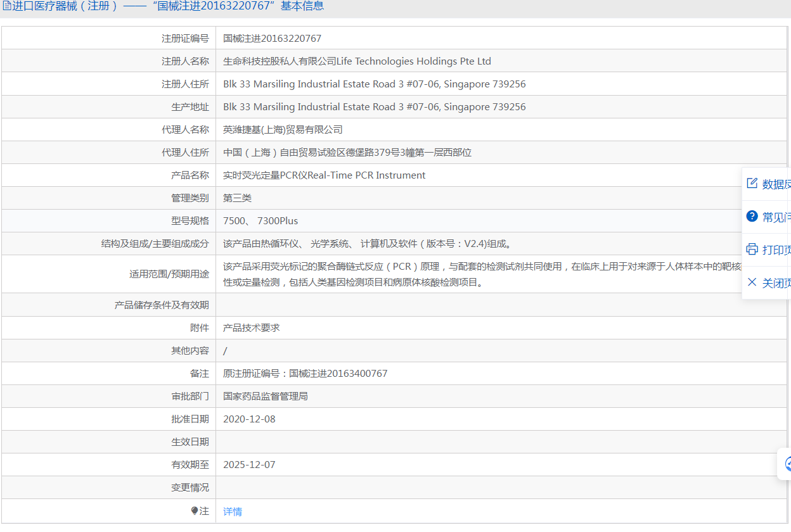The height and width of the screenshot is (532, 791).
Task: Click the print page printer icon
Action: 752,249
